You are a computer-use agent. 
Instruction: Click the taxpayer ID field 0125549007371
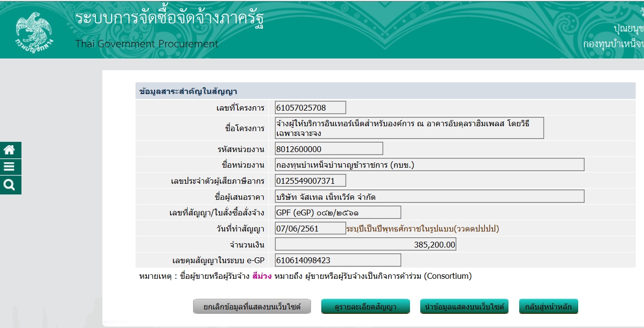pos(310,181)
